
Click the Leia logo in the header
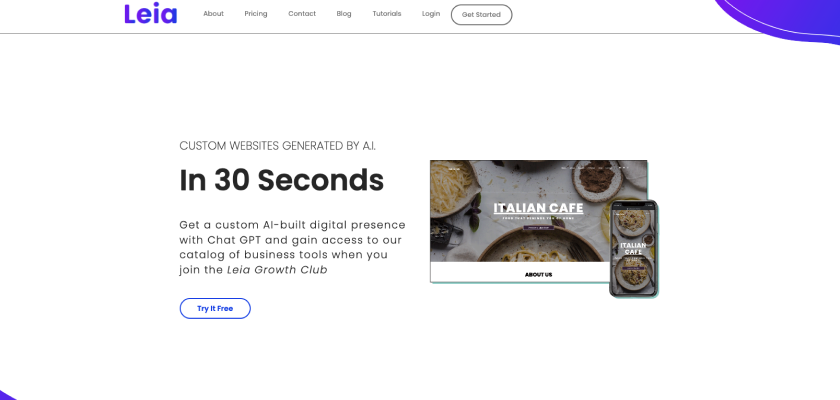pos(151,14)
